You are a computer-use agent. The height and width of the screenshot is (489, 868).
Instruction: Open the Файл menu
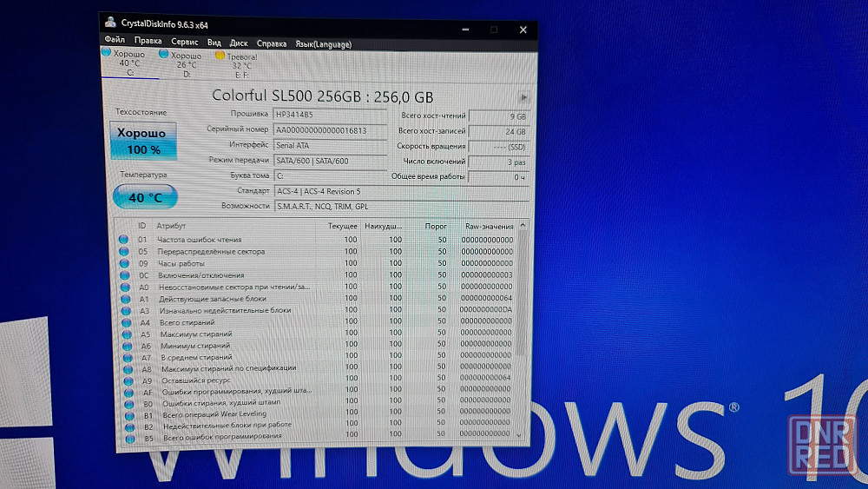coord(115,39)
